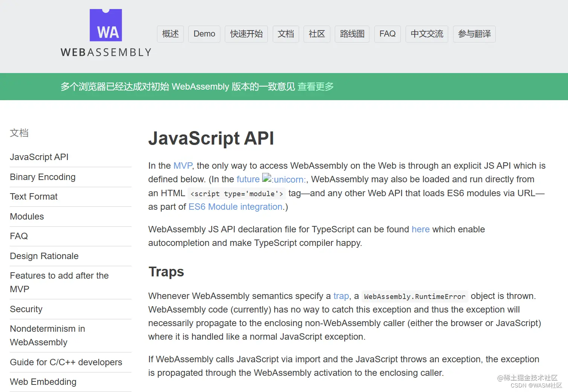Follow the here link for TypeScript declarations
This screenshot has height=392, width=568.
(x=420, y=229)
